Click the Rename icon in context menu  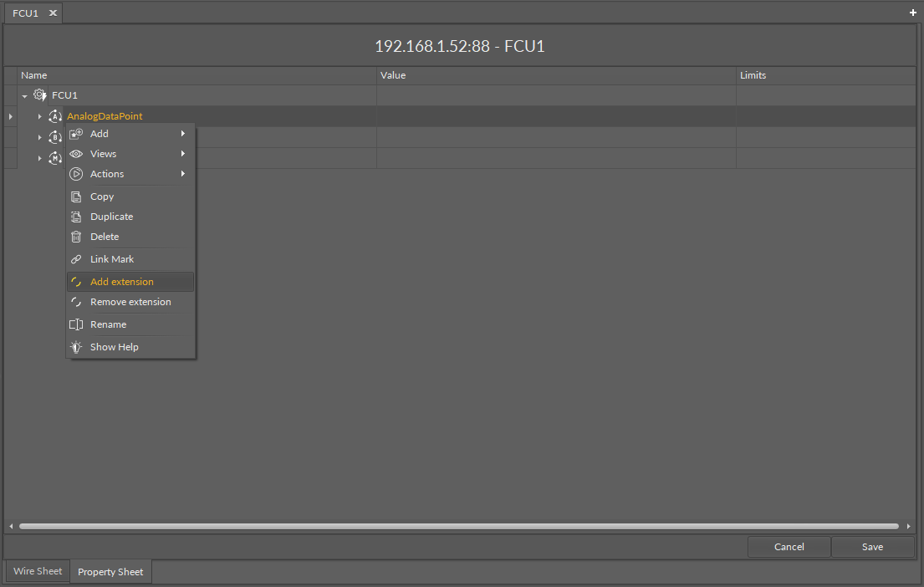click(76, 324)
